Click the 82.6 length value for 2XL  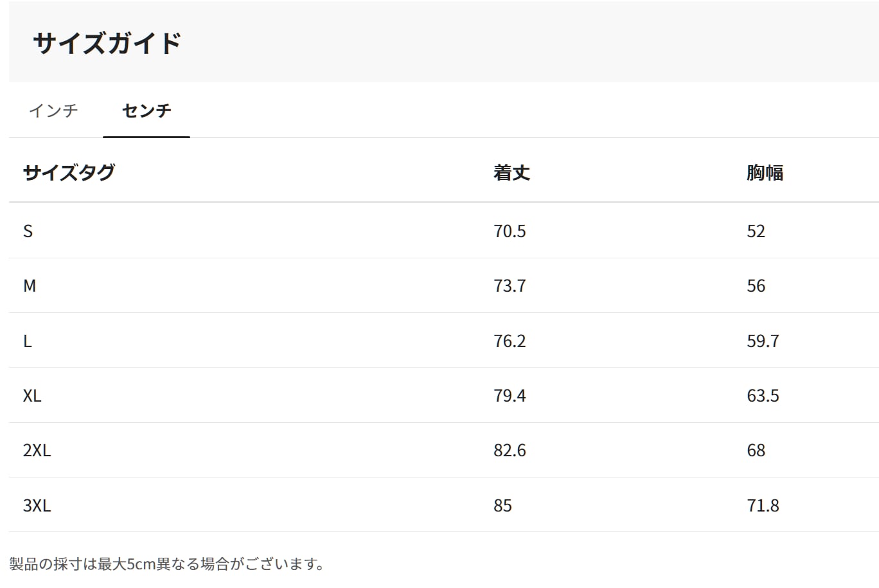(510, 450)
